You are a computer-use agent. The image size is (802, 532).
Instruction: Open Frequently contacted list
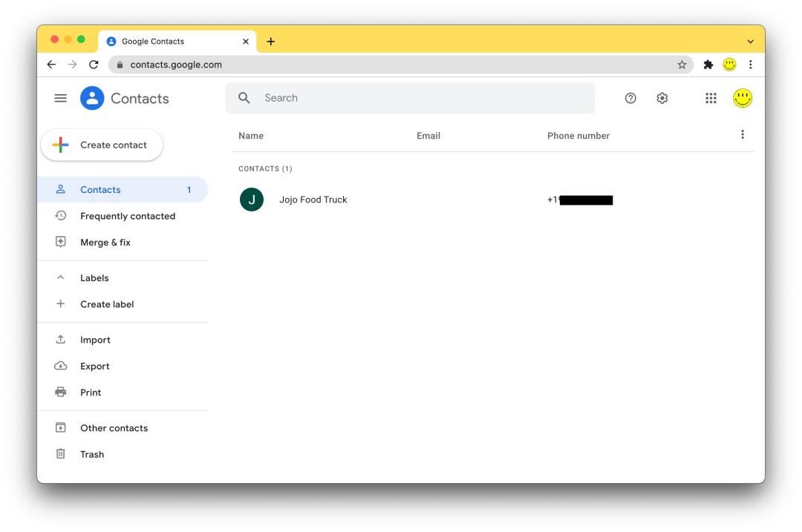coord(123,216)
